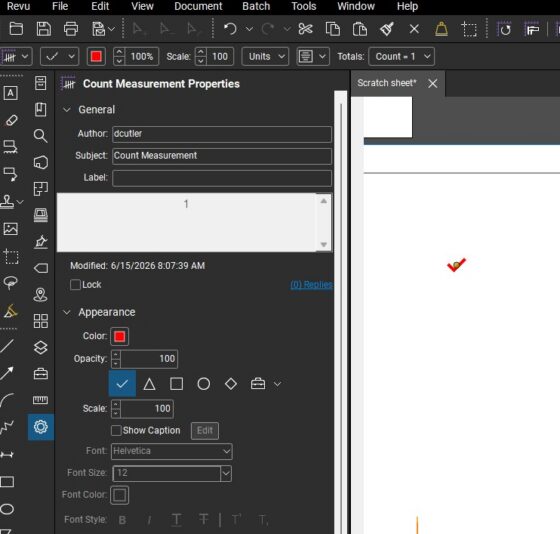This screenshot has width=560, height=534.
Task: Open the Totals Count dropdown
Action: coord(401,56)
